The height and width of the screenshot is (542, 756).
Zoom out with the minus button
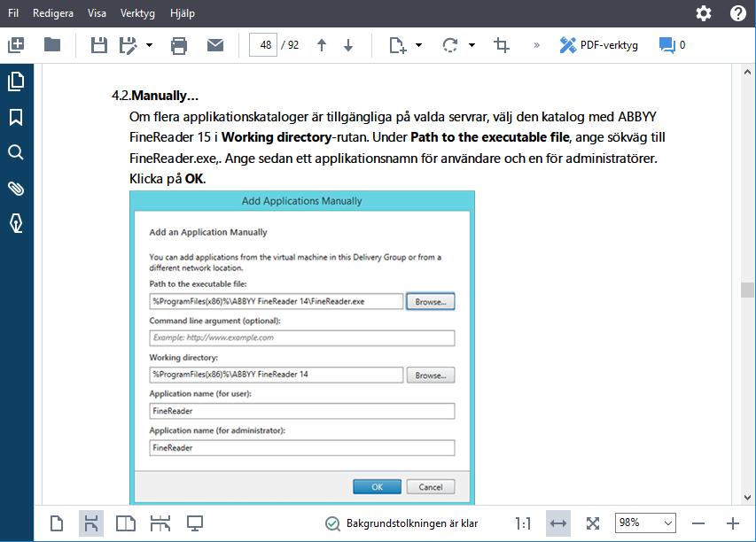point(698,523)
